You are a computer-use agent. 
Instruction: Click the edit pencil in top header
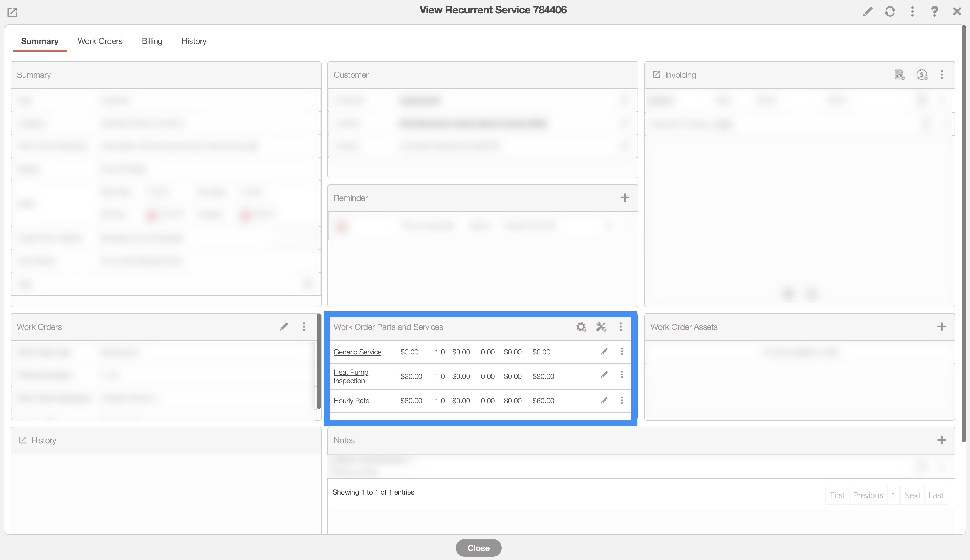click(867, 11)
